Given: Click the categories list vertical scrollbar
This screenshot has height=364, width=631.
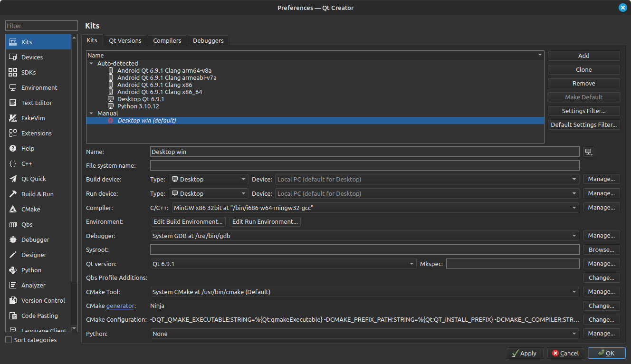Looking at the screenshot, I should 74,183.
